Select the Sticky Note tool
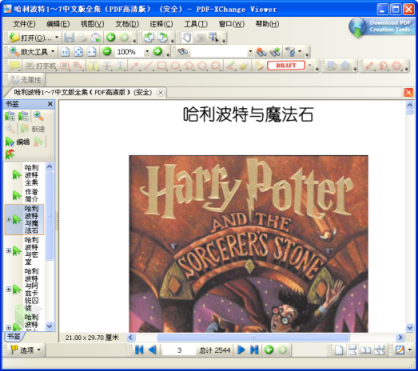The height and width of the screenshot is (371, 418). click(14, 65)
